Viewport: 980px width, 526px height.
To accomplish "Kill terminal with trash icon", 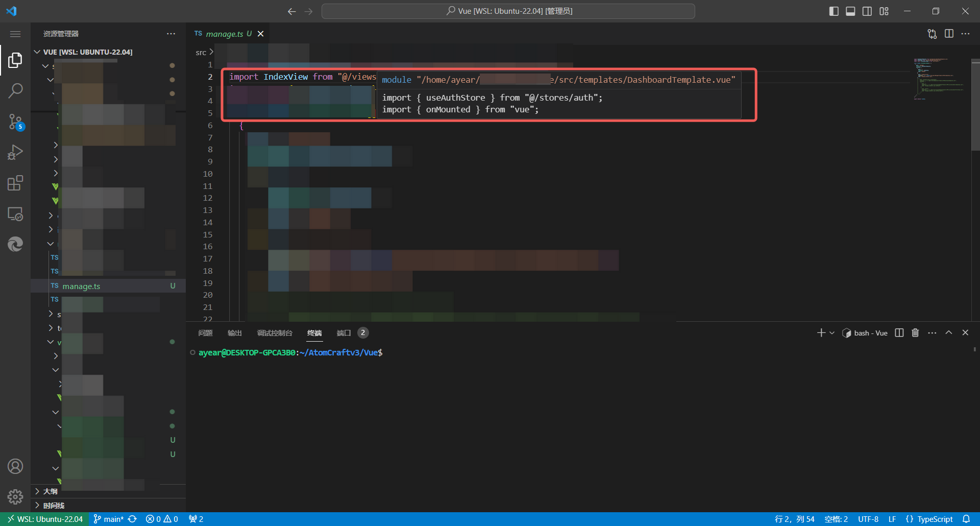I will point(915,333).
